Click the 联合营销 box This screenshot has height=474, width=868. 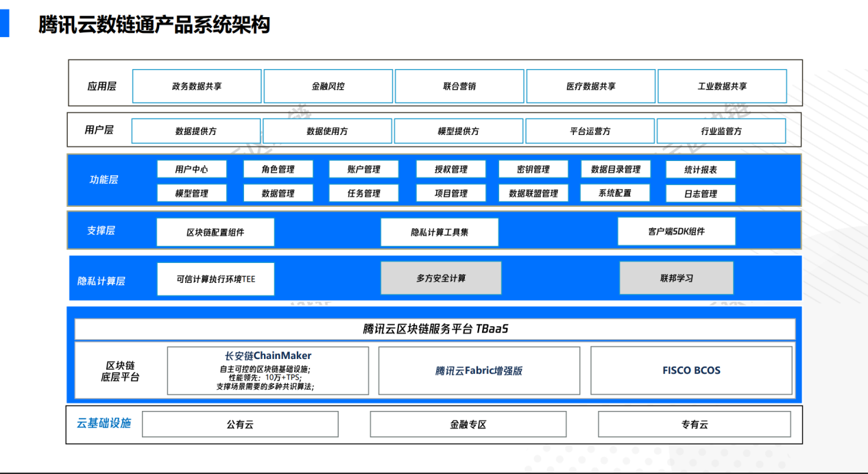point(459,86)
